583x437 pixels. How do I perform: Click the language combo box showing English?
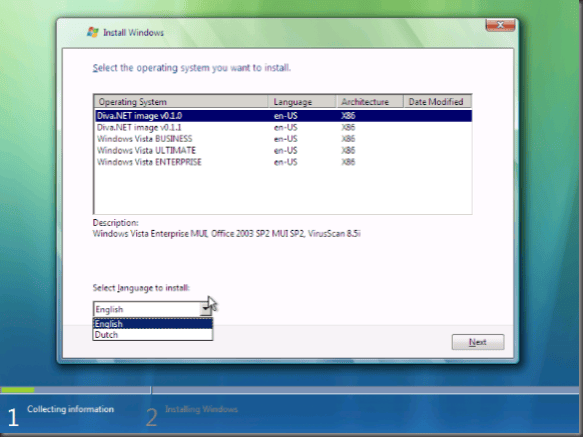pos(152,309)
